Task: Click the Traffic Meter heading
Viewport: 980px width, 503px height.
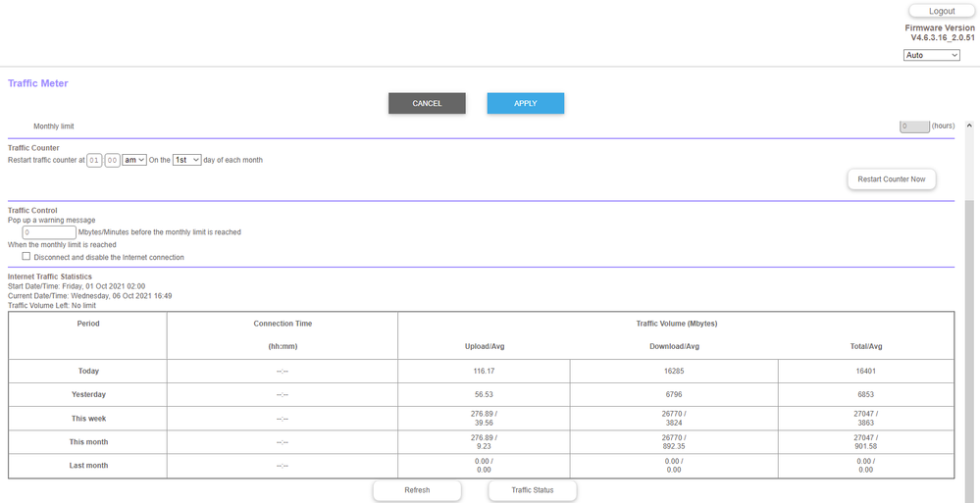Action: (38, 83)
